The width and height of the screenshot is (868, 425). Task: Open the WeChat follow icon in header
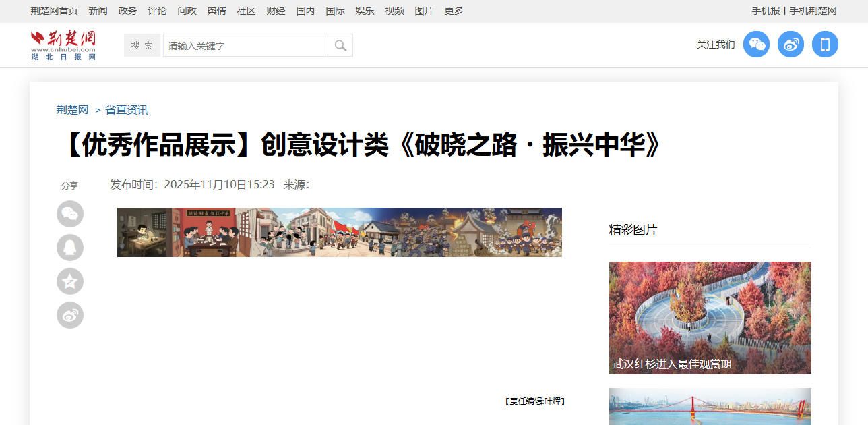click(756, 45)
